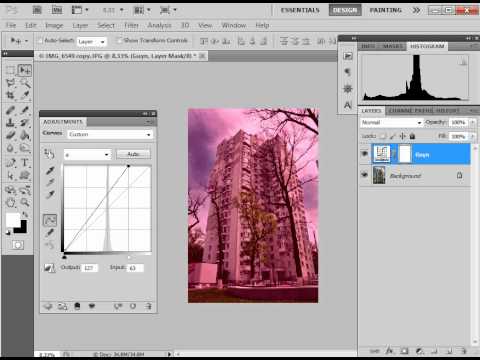The height and width of the screenshot is (360, 480).
Task: Hide the Curves adjustment layer eye
Action: pyautogui.click(x=365, y=154)
